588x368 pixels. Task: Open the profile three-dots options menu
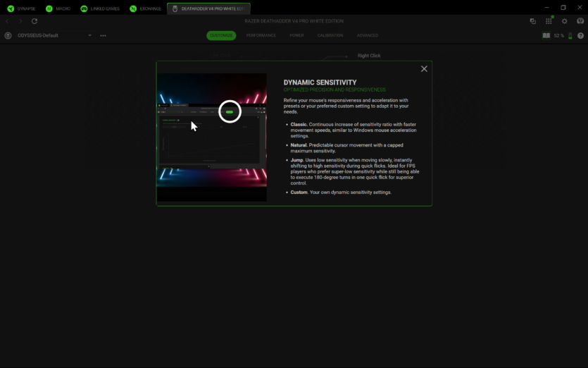[103, 35]
